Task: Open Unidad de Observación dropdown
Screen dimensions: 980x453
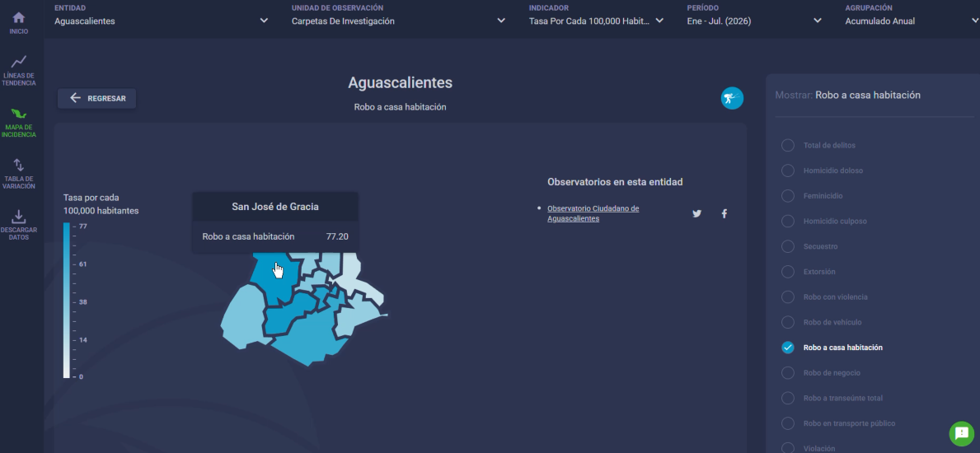Action: tap(399, 21)
